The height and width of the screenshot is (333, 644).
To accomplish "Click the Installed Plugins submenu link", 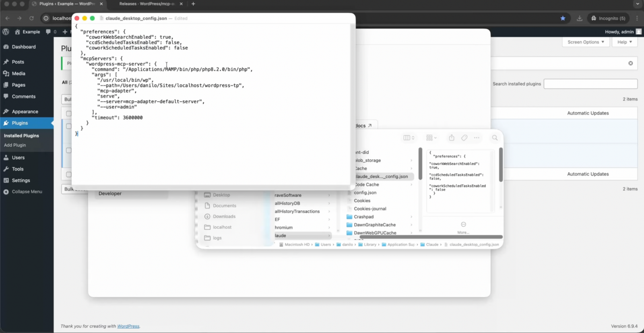I will point(21,136).
